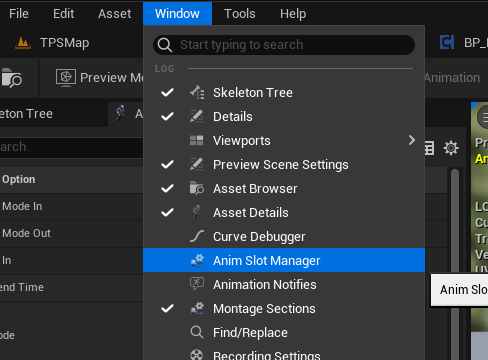This screenshot has width=488, height=360.
Task: Open the Asset menu
Action: click(115, 14)
